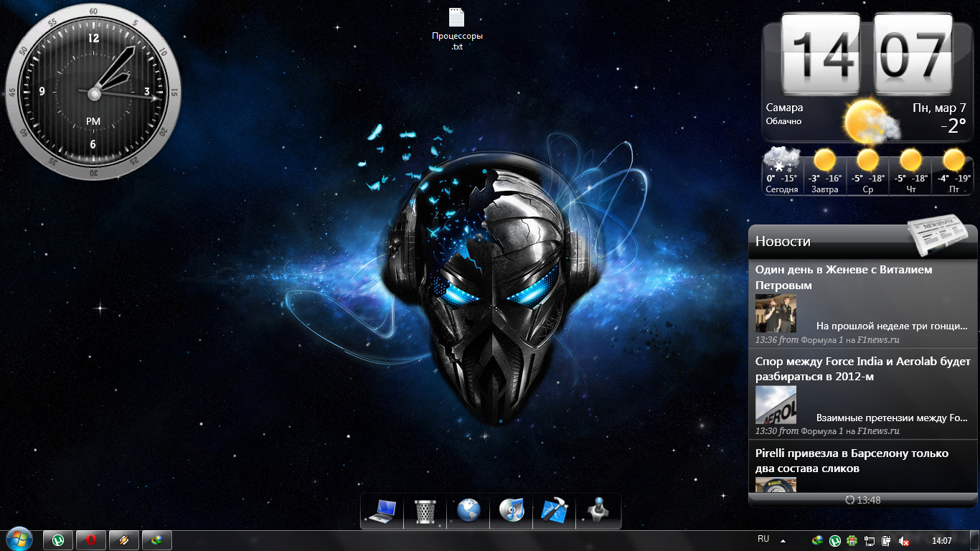Launch the globe browser icon in dock
The image size is (980, 551).
click(468, 510)
